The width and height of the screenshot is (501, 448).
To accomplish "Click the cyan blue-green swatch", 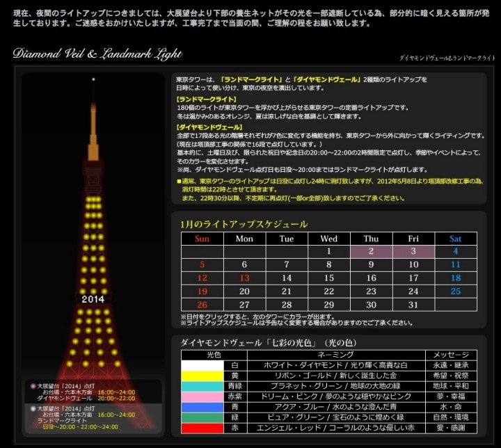I will point(202,386).
